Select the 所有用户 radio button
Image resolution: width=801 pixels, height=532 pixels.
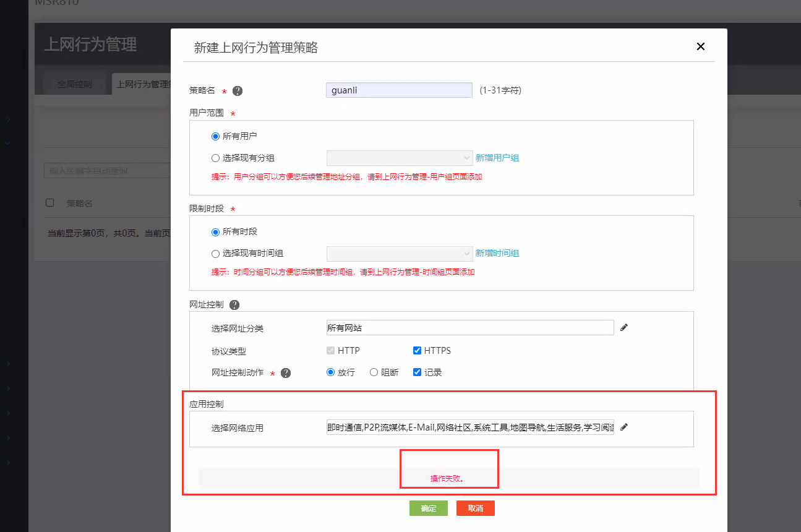[x=215, y=136]
